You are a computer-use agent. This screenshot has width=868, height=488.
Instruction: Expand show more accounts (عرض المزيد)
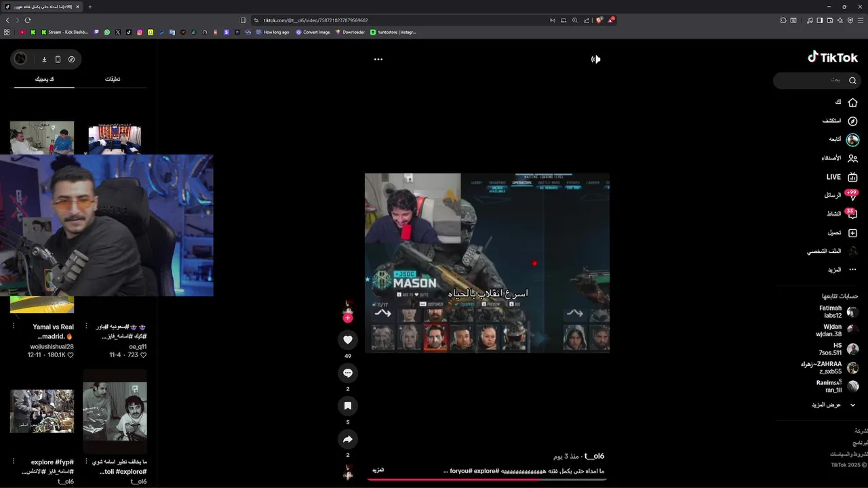point(834,405)
